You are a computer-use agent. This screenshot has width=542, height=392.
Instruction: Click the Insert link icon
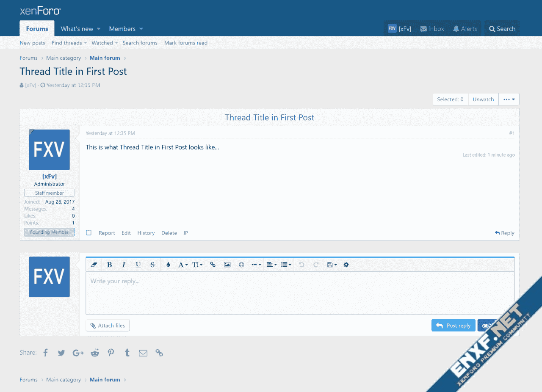(x=213, y=265)
